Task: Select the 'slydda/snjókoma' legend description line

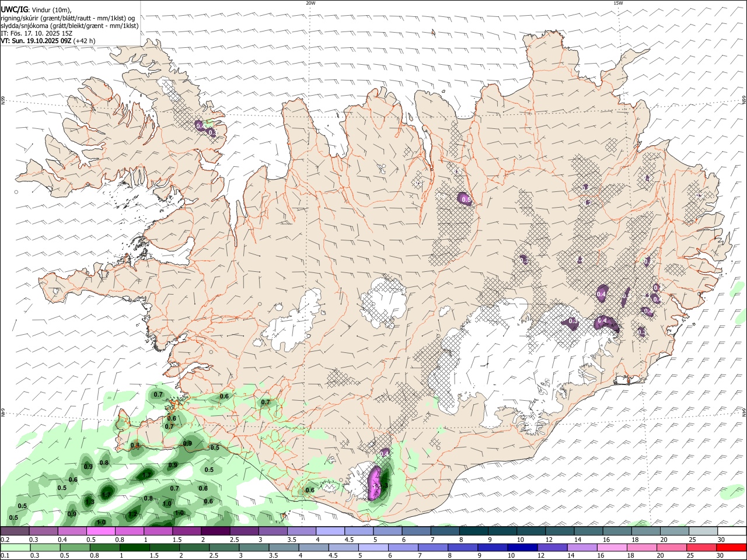Action: click(69, 26)
